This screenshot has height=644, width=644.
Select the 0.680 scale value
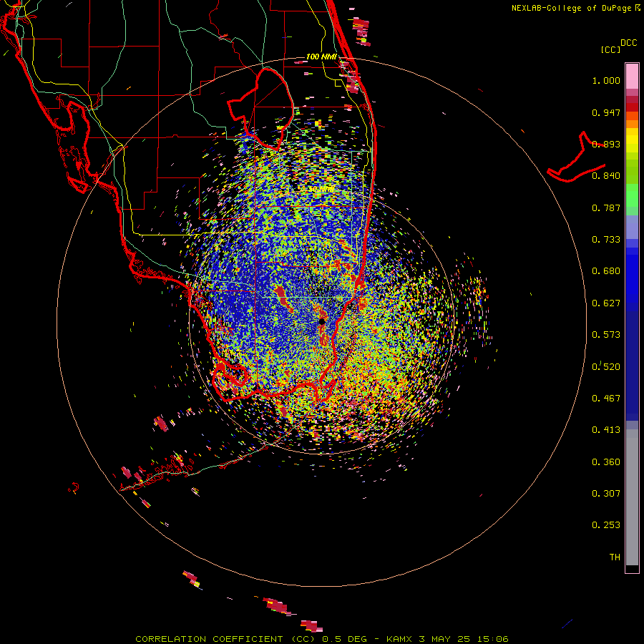coord(606,271)
